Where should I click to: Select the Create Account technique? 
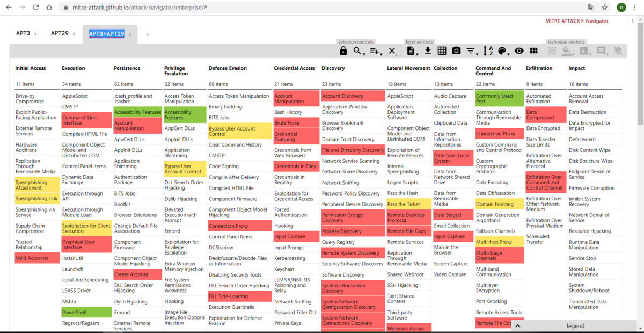point(138,274)
